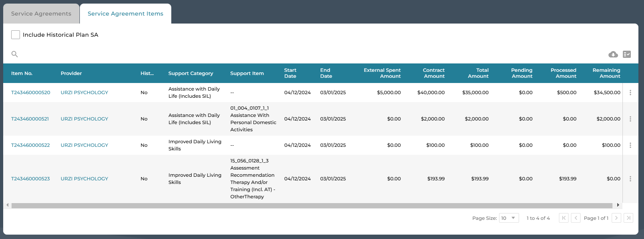Screen dimensions: 644x239
Task: Click the horizontal scrollbar right arrow
Action: pyautogui.click(x=618, y=205)
